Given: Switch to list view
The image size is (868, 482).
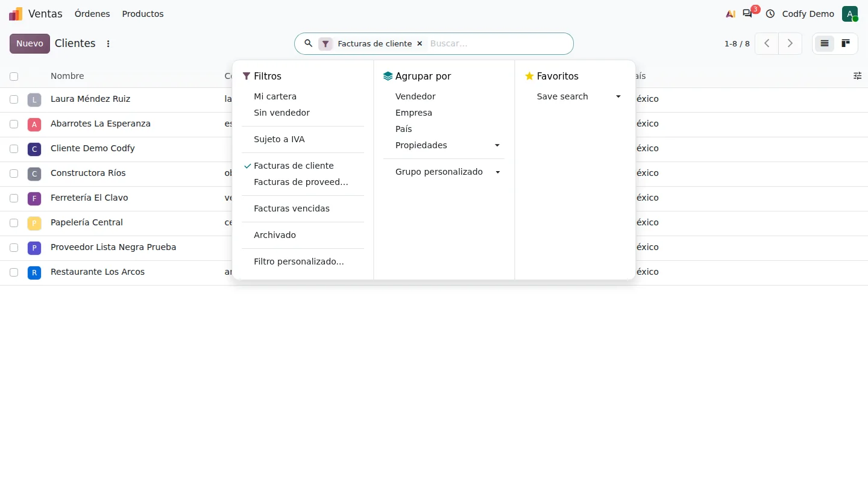Looking at the screenshot, I should 825,43.
